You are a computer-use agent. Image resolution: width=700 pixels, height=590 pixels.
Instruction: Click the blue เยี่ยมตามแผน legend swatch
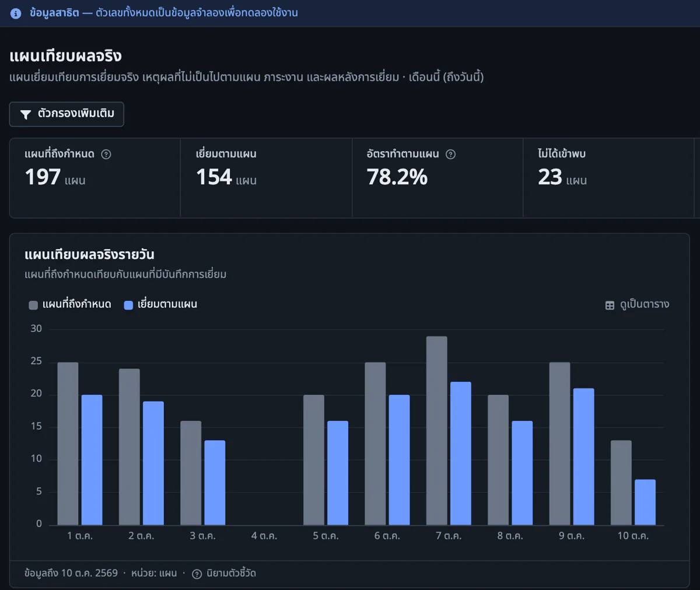click(x=129, y=305)
